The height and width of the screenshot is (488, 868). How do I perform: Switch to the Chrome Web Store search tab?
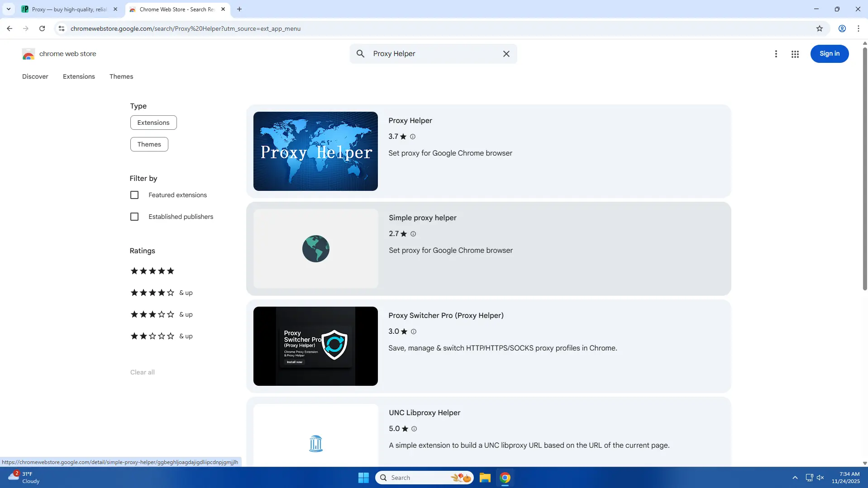point(177,9)
